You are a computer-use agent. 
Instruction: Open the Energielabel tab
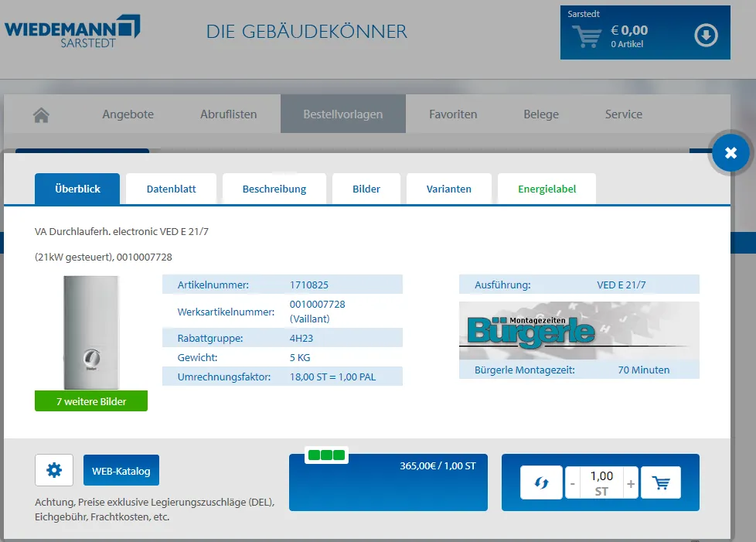pos(547,189)
